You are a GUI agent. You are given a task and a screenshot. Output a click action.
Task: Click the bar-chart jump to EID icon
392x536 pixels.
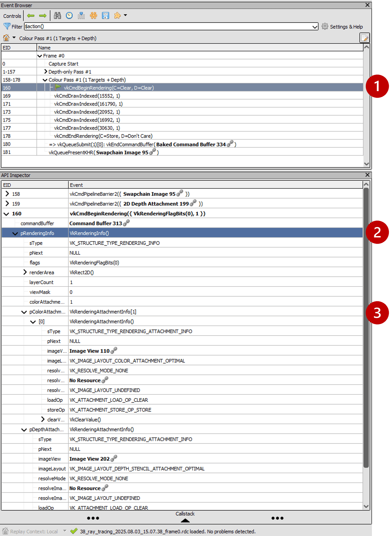pyautogui.click(x=81, y=16)
